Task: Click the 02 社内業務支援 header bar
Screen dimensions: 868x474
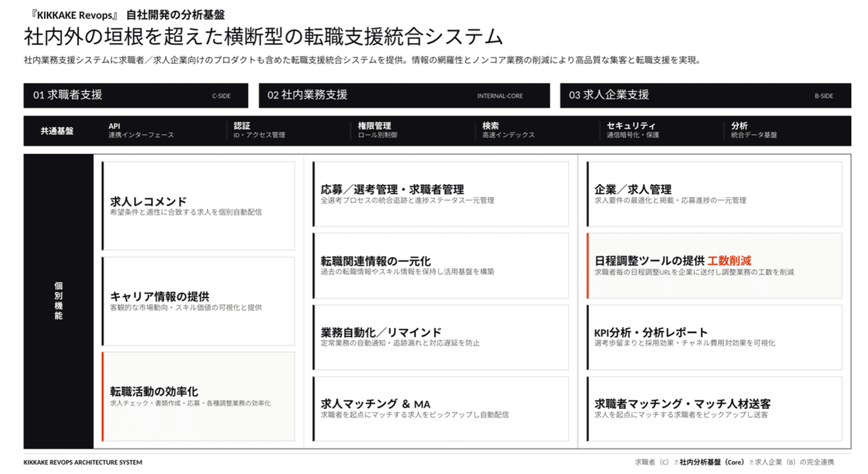Action: [404, 95]
